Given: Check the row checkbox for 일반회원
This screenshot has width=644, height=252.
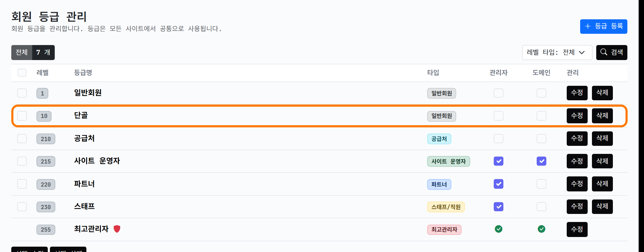Looking at the screenshot, I should [22, 93].
